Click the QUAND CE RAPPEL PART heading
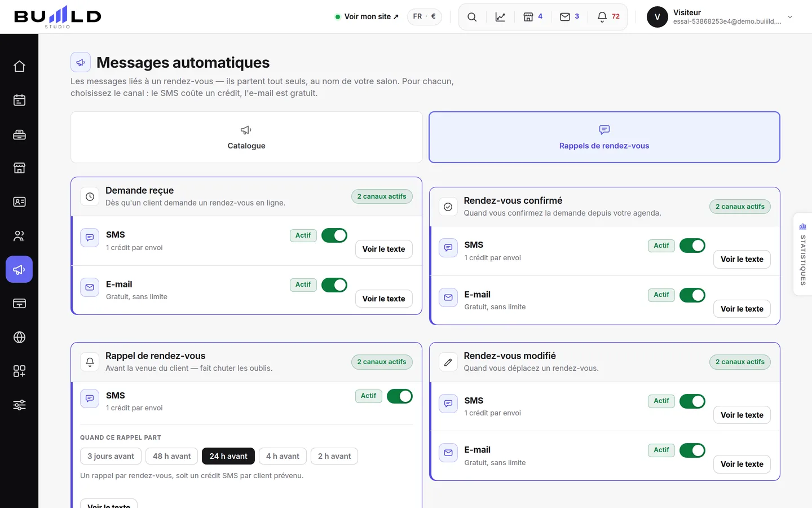Viewport: 812px width, 508px height. pyautogui.click(x=121, y=437)
